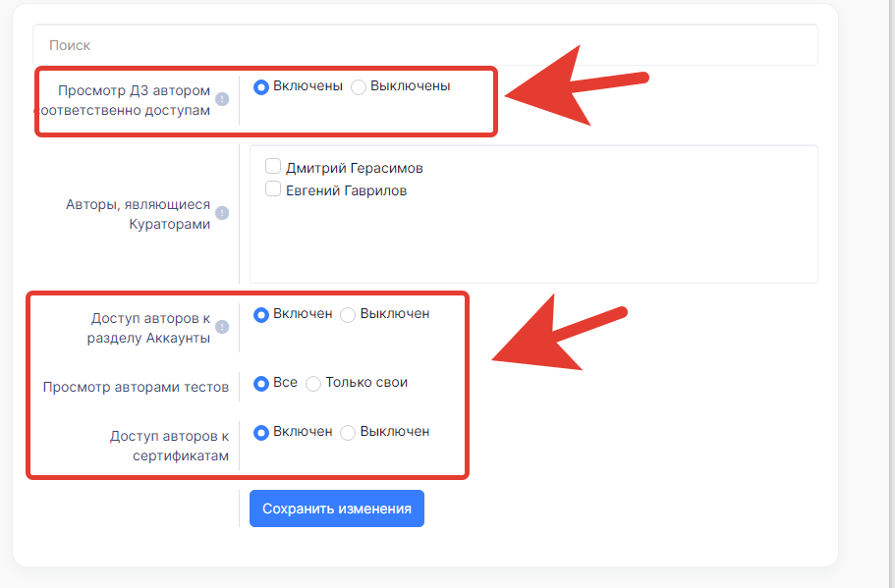Click into the Поиск search field
The height and width of the screenshot is (588, 895).
point(425,45)
